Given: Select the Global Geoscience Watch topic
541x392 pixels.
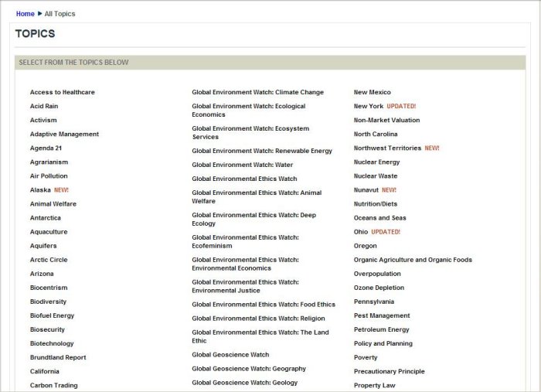Looking at the screenshot, I should [230, 355].
